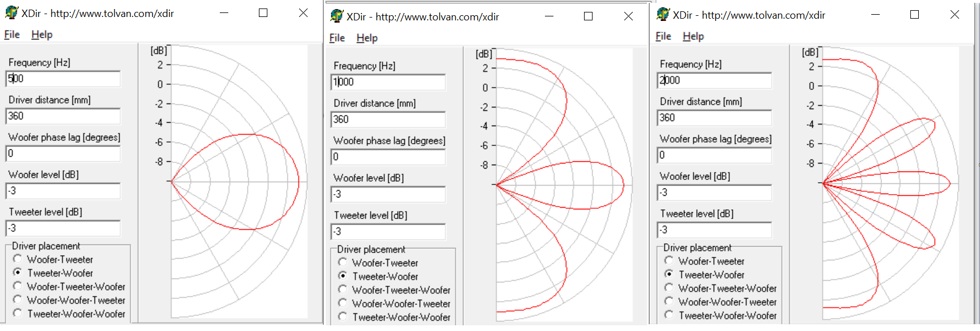Open Help menu in the 1000 Hz window
The width and height of the screenshot is (980, 331).
point(367,38)
